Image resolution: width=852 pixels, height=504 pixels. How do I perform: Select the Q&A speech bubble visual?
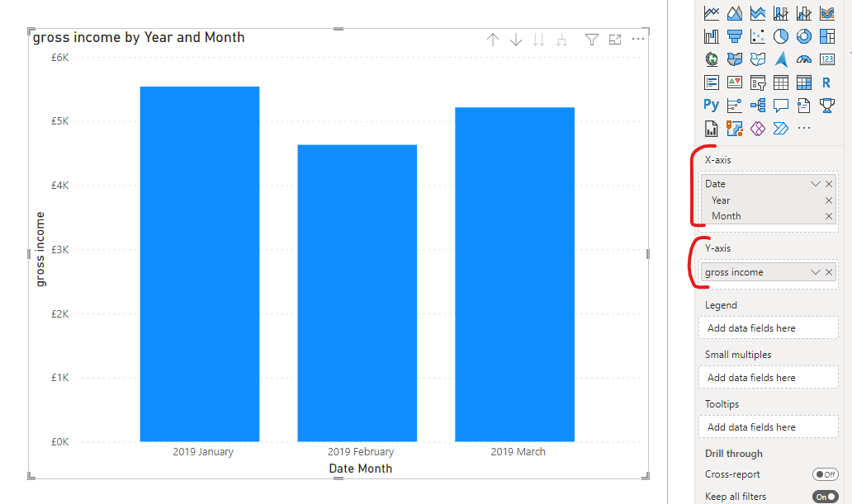[x=781, y=106]
